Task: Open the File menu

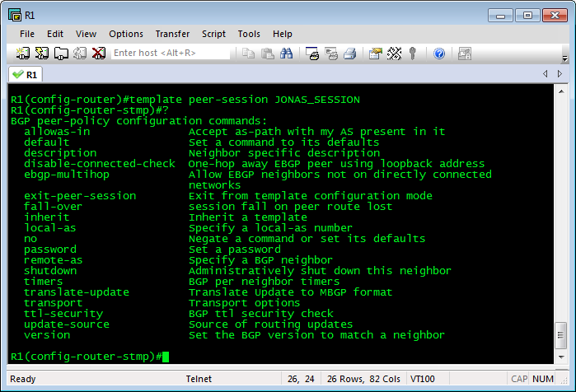Action: click(x=27, y=34)
